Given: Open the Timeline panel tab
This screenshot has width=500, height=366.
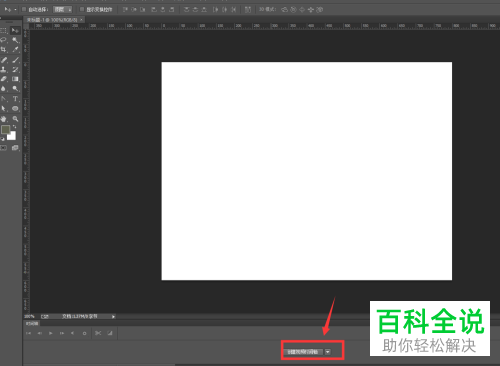Looking at the screenshot, I should (x=32, y=323).
